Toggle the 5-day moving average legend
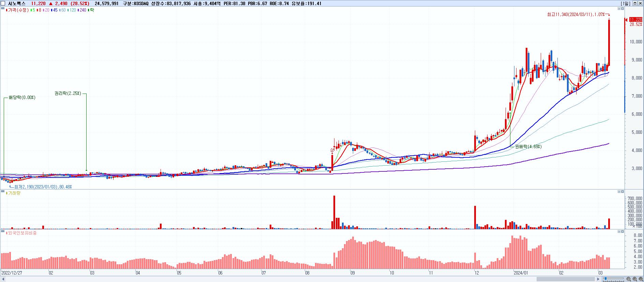 (33, 10)
